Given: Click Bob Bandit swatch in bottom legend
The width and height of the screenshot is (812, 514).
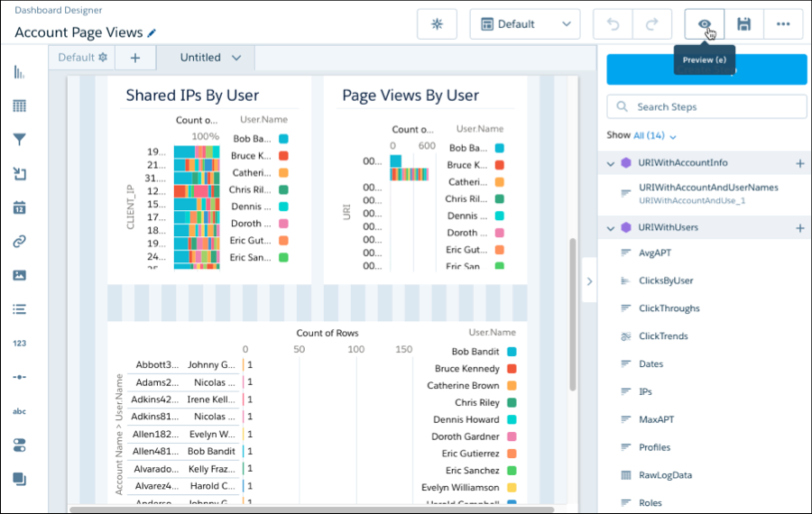Looking at the screenshot, I should (x=512, y=352).
